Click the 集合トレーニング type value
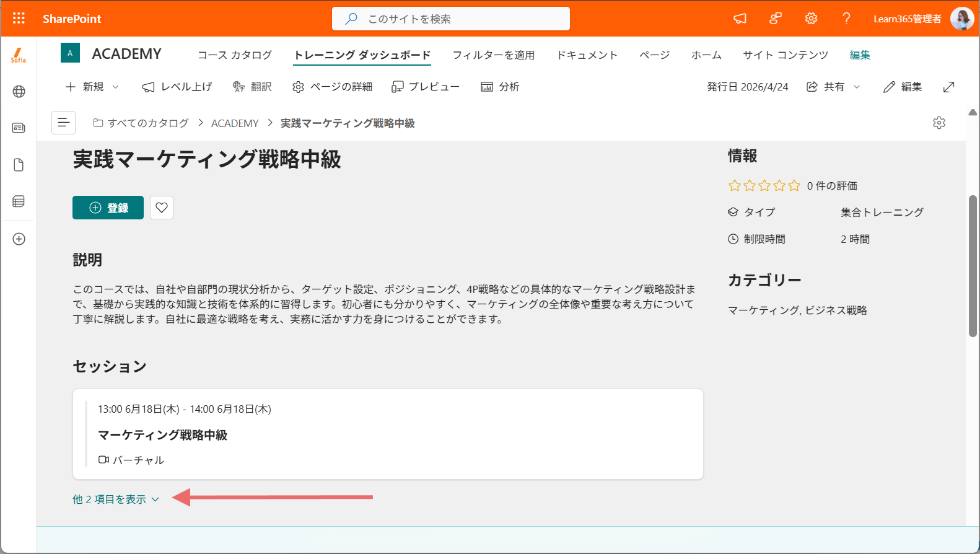This screenshot has height=554, width=980. [x=882, y=212]
